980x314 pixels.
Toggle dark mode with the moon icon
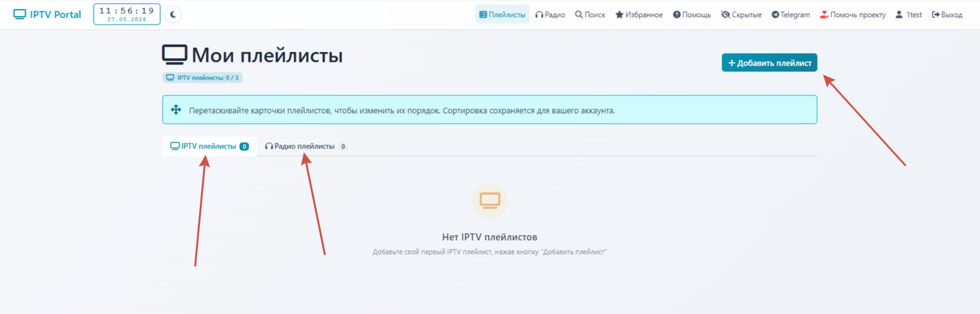click(173, 14)
